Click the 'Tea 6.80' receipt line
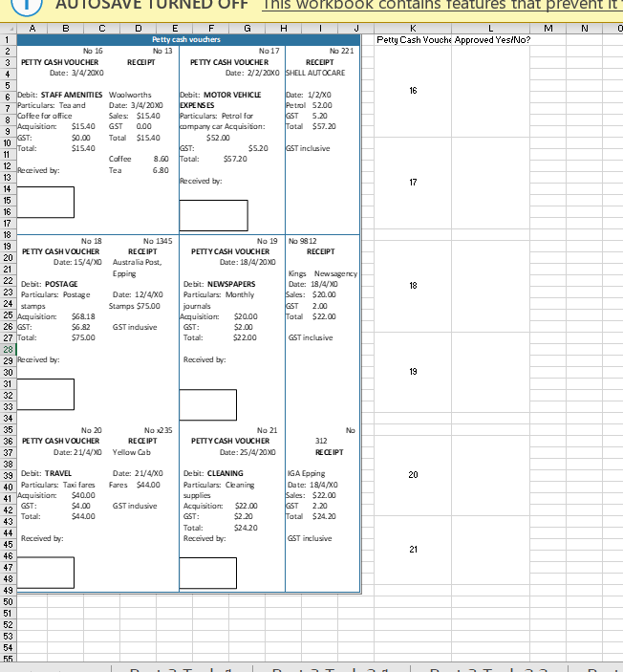Viewport: 623px width, 672px height. pos(139,170)
